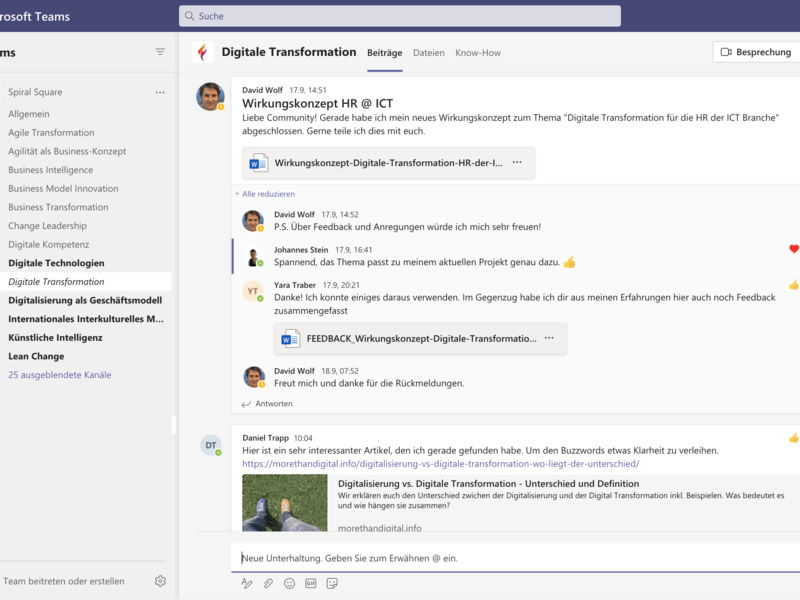This screenshot has height=600, width=800.
Task: Select the Künstliche Intelligenz channel
Action: click(x=56, y=338)
